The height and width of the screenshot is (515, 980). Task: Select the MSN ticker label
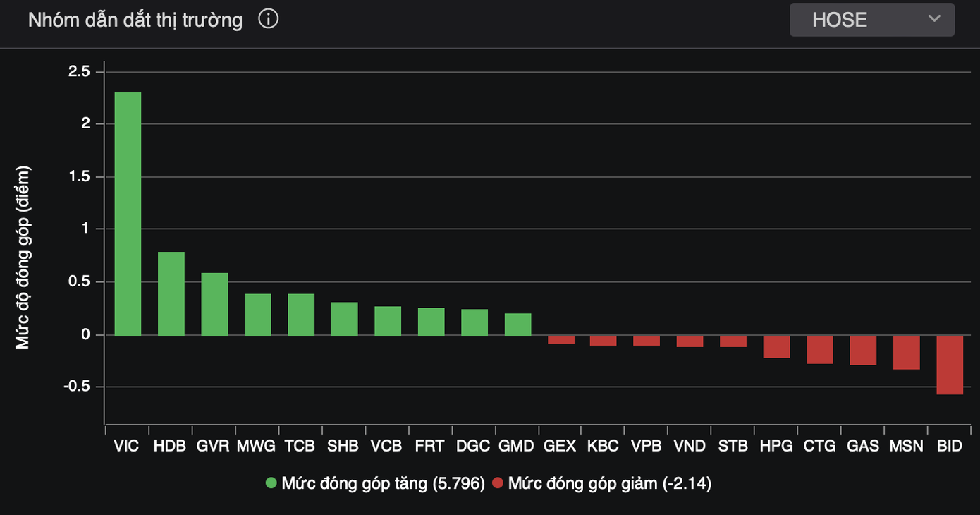(906, 445)
